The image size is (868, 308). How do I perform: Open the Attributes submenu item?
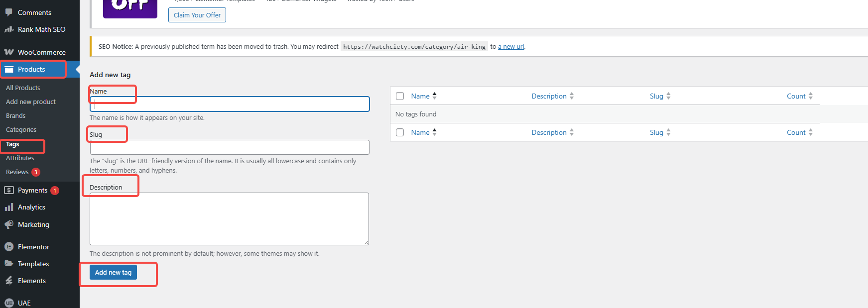pyautogui.click(x=20, y=158)
